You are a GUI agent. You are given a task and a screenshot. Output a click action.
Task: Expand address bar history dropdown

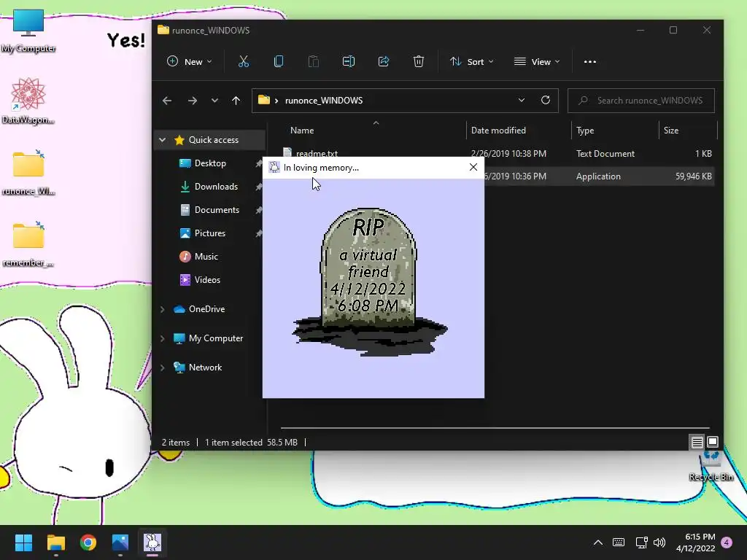click(x=521, y=100)
